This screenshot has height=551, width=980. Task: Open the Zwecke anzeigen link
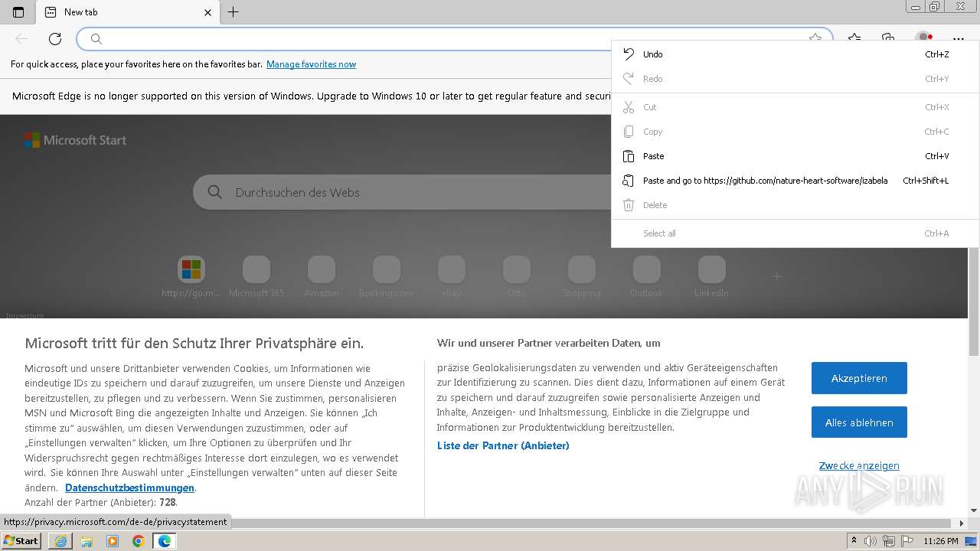(x=859, y=465)
